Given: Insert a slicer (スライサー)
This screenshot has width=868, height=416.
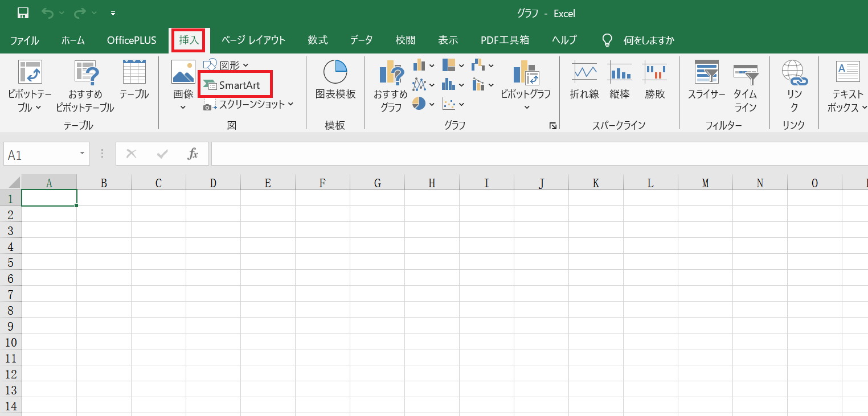Looking at the screenshot, I should pyautogui.click(x=706, y=80).
